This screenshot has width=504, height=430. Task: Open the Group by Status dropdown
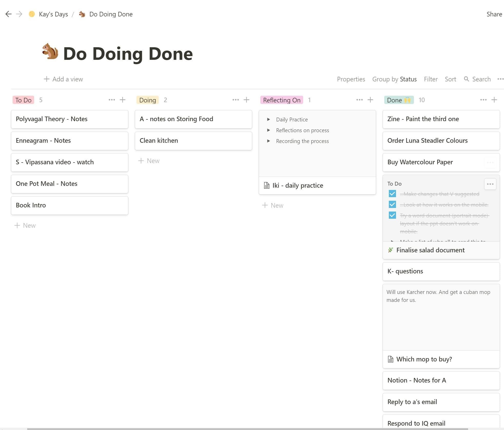tap(394, 79)
